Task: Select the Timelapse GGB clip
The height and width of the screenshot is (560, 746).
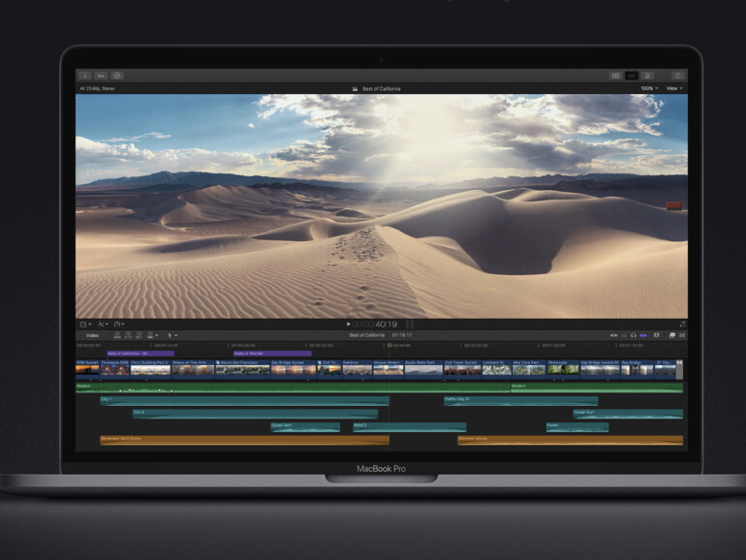Action: [114, 369]
